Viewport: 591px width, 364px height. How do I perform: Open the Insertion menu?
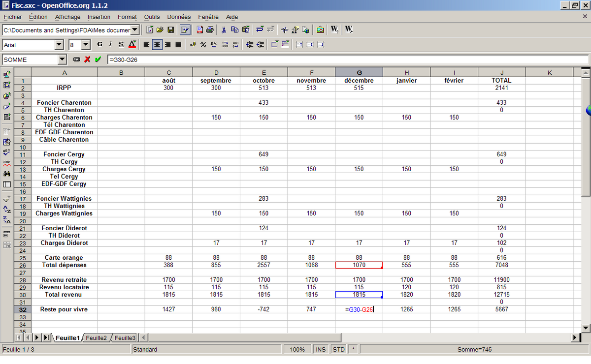coord(99,17)
